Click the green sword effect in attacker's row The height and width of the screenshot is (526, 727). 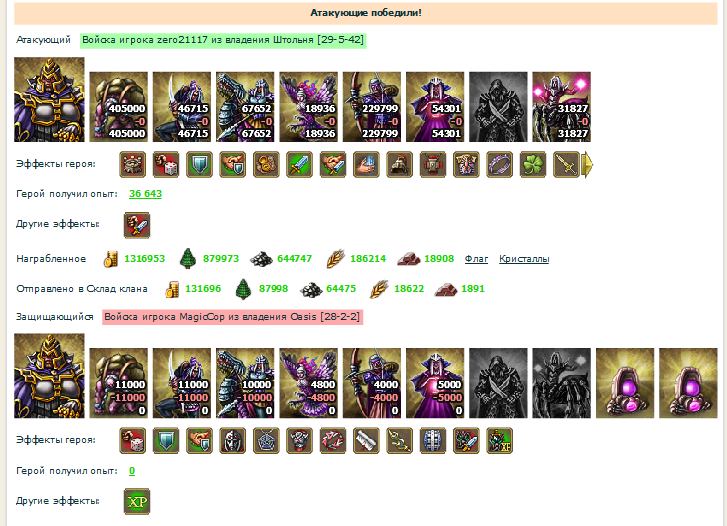[x=299, y=165]
